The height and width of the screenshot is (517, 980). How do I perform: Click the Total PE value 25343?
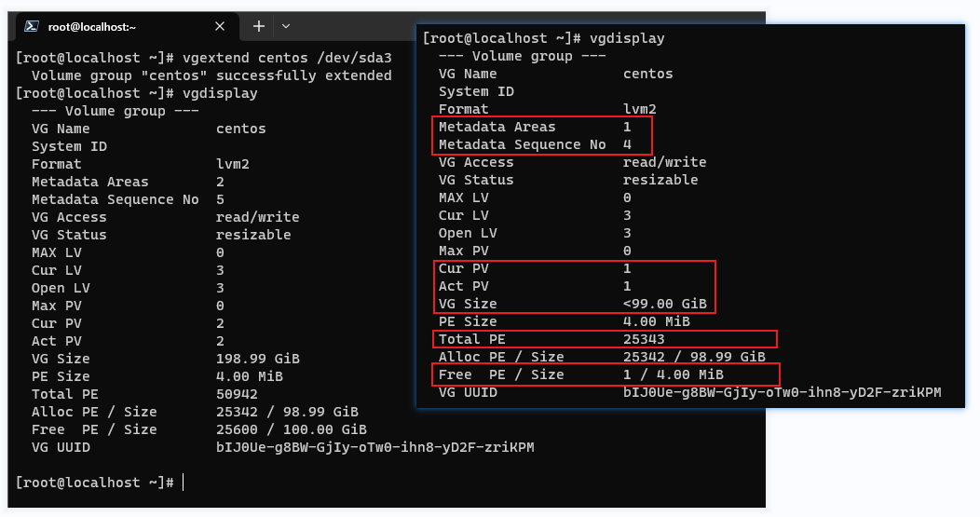click(645, 339)
